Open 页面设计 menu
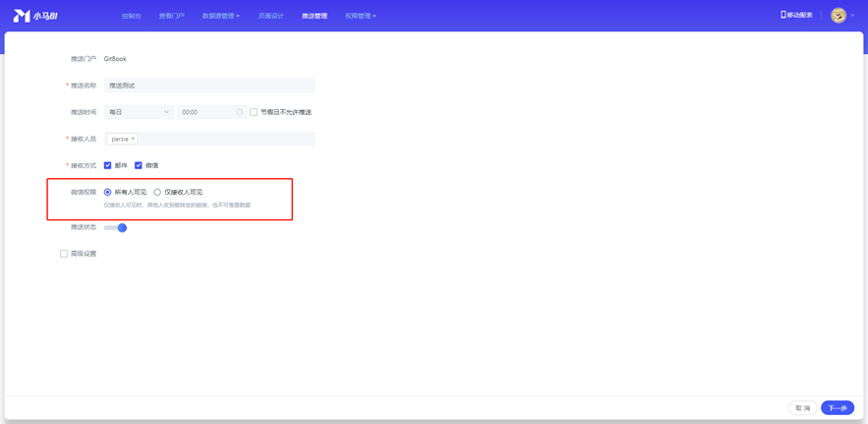 pos(270,16)
